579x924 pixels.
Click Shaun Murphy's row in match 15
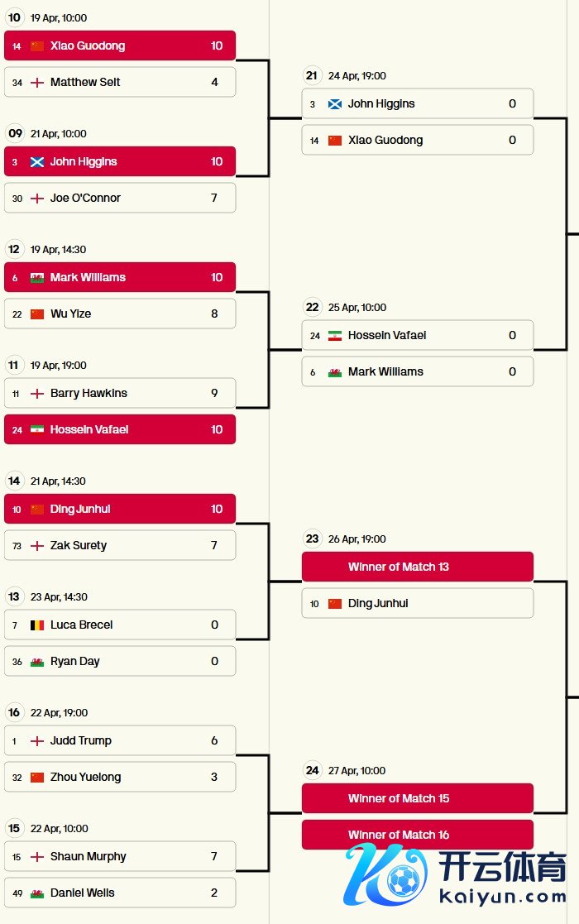[x=120, y=856]
